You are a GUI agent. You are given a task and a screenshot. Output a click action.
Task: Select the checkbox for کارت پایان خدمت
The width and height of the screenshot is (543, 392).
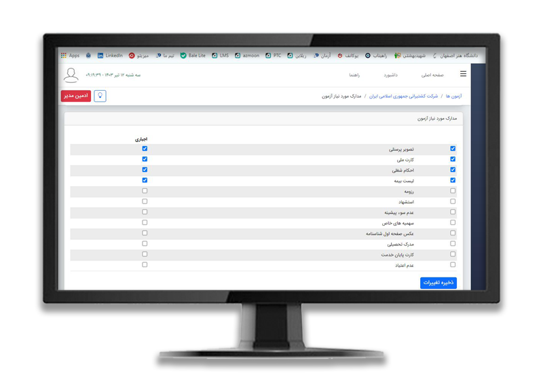tap(453, 254)
